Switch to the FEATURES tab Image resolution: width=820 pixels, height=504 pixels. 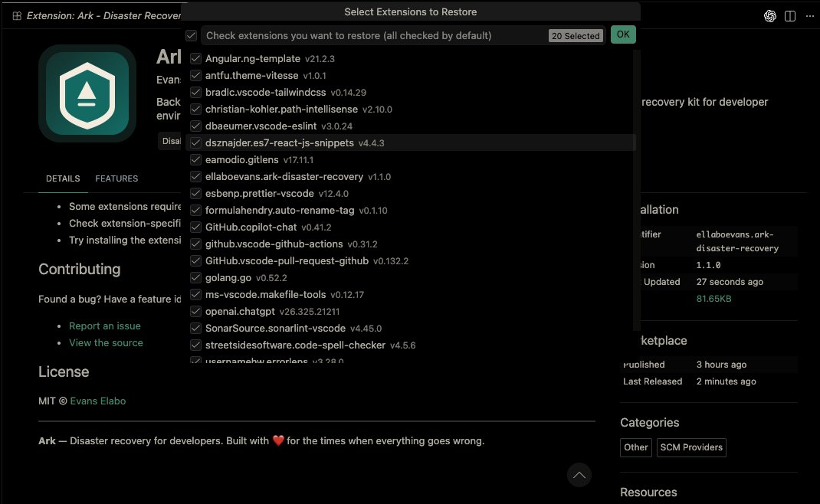[x=116, y=178]
